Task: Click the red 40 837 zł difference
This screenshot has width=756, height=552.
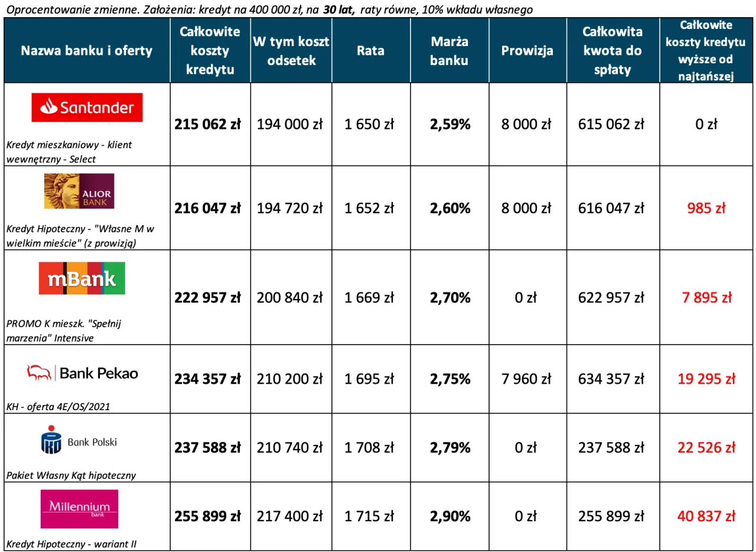Action: [706, 517]
